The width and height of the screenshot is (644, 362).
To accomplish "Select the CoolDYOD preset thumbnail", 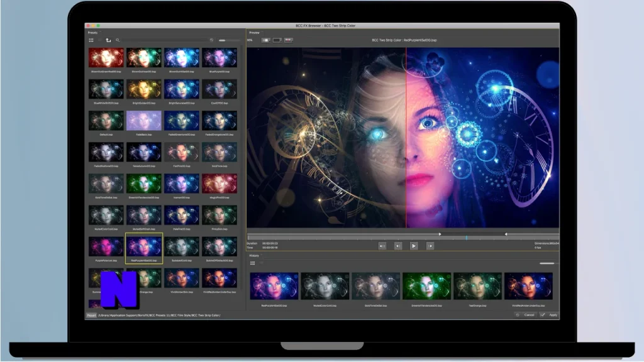I will (219, 89).
